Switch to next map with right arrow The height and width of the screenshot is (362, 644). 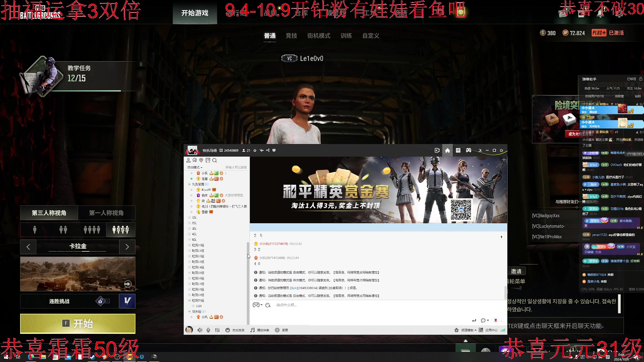tap(127, 247)
